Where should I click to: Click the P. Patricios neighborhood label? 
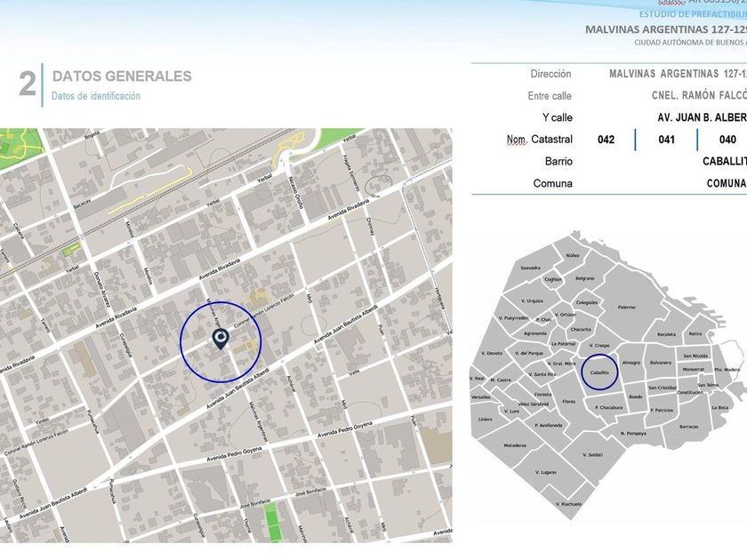click(x=662, y=410)
